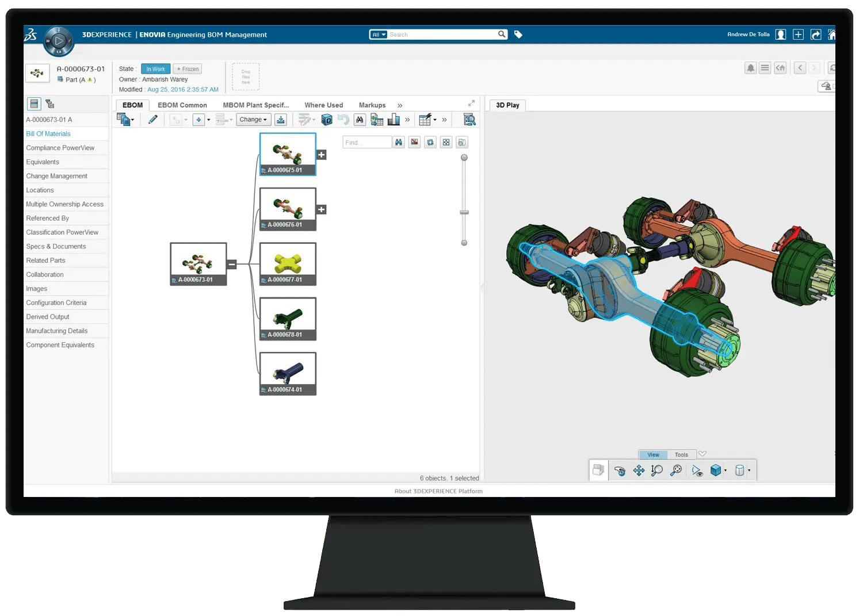863x616 pixels.
Task: Click the Frozen state button
Action: (x=188, y=69)
